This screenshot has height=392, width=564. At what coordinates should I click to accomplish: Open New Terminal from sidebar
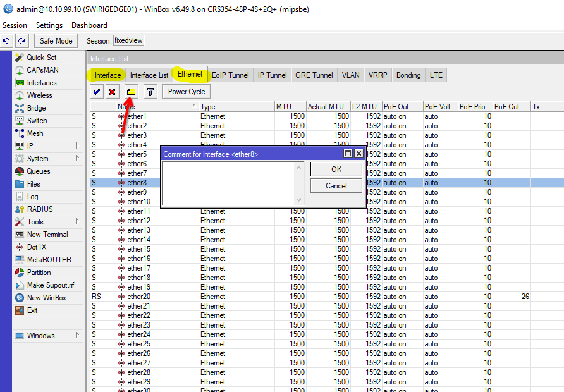[x=47, y=235]
